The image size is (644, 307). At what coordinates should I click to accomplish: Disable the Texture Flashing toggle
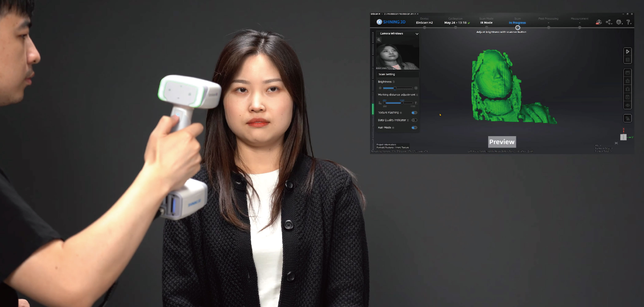click(x=414, y=113)
